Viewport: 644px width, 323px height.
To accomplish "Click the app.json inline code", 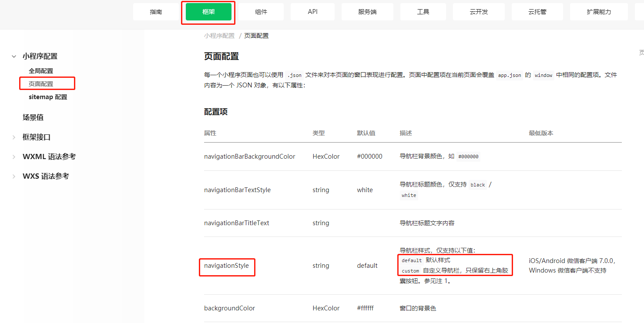I will [510, 75].
